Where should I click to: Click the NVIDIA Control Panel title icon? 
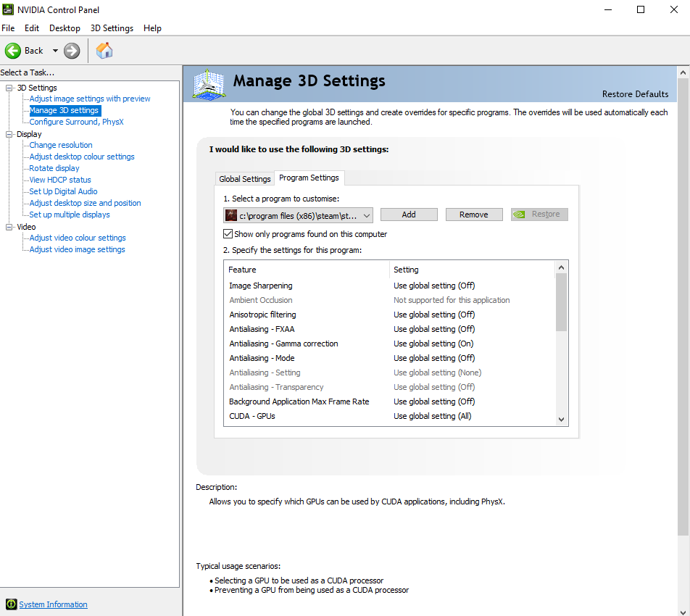coord(8,9)
